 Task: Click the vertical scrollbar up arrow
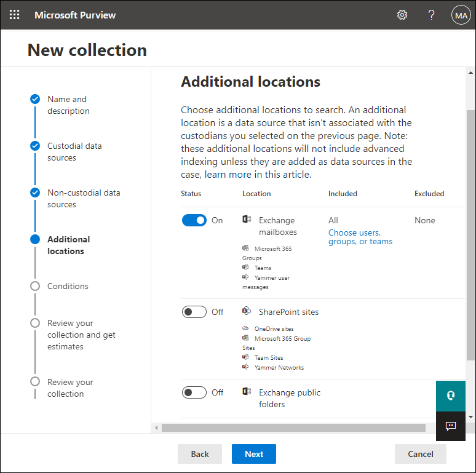[470, 73]
